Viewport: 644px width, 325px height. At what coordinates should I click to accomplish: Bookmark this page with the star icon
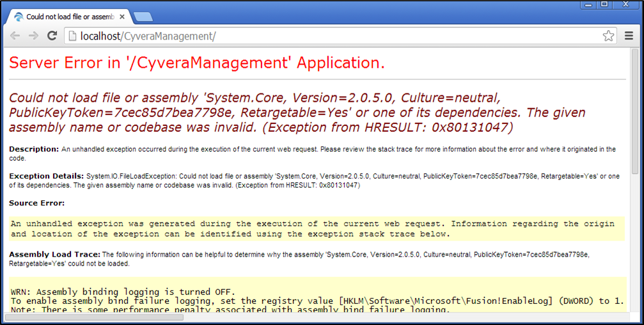[x=608, y=36]
